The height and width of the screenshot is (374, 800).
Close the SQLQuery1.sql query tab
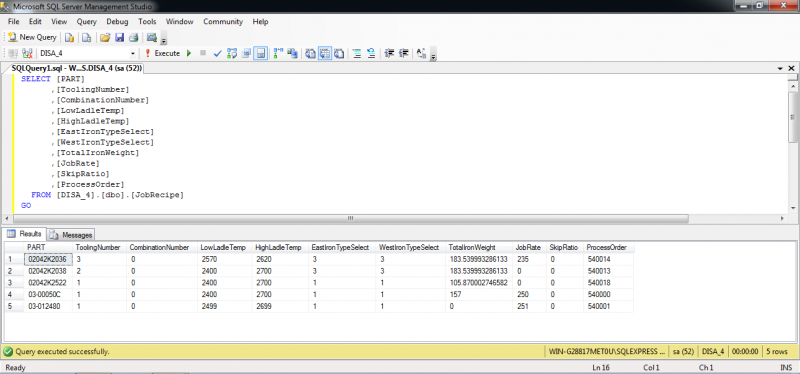791,68
